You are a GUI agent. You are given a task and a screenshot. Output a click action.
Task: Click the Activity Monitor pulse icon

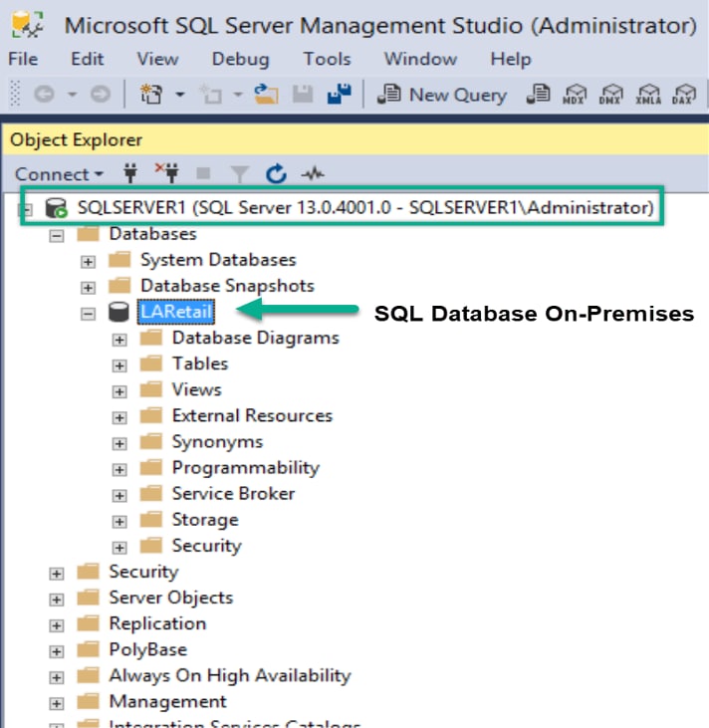(x=313, y=174)
